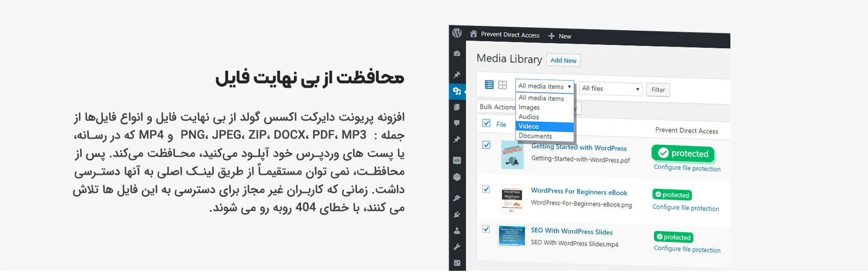Switch to list view icon
Viewport: 868px width, 273px height.
(489, 84)
